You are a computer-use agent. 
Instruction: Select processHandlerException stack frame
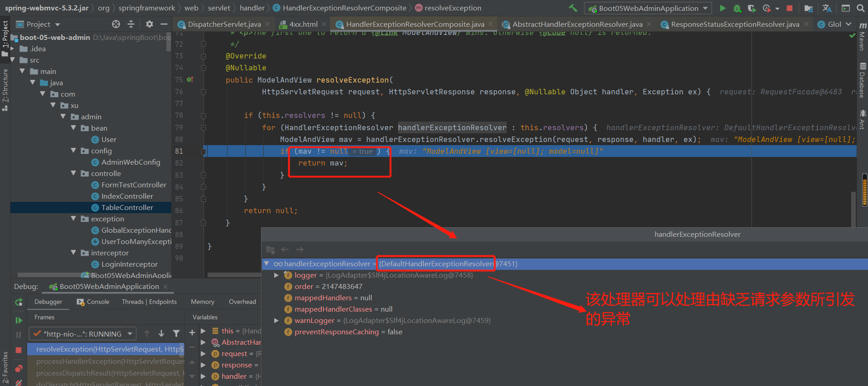click(106, 362)
